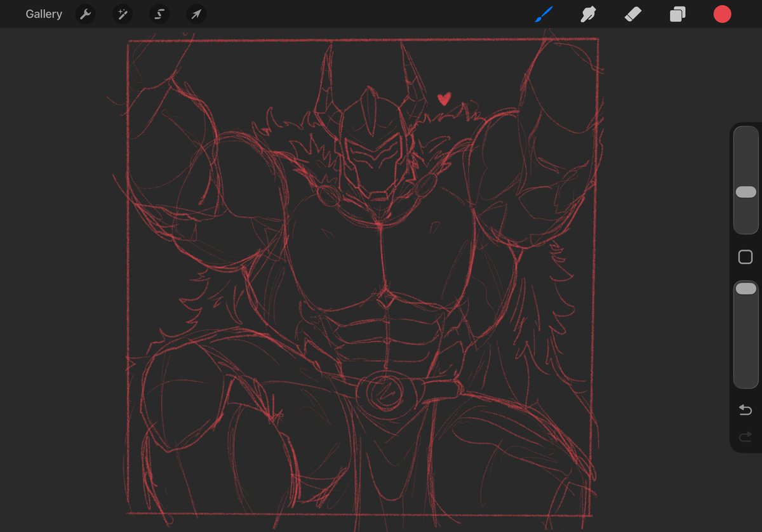Viewport: 762px width, 532px height.
Task: Undo the last stroke
Action: [x=745, y=410]
